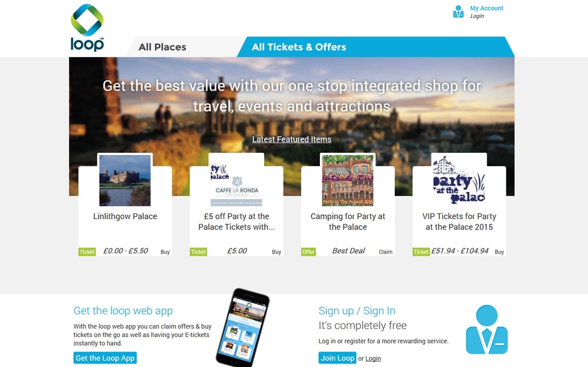
Task: Click Buy on the Linlithgow Palace card
Action: (x=165, y=252)
